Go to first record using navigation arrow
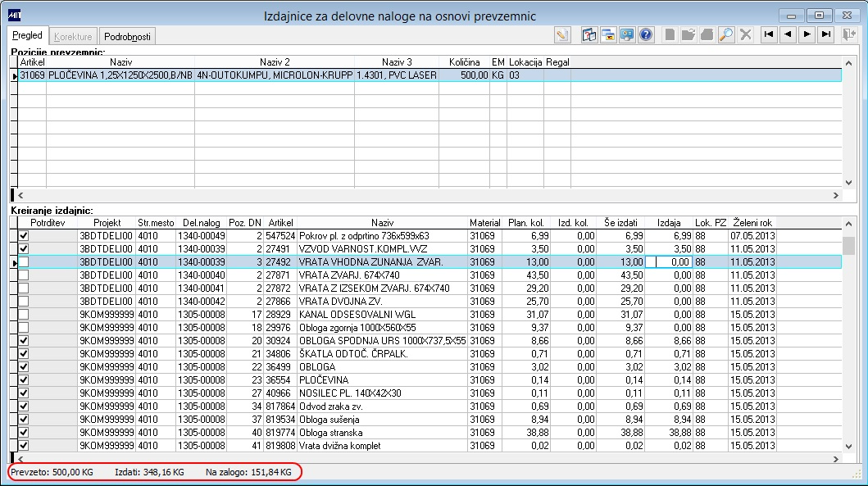Screen dimensions: 868x486 769,34
